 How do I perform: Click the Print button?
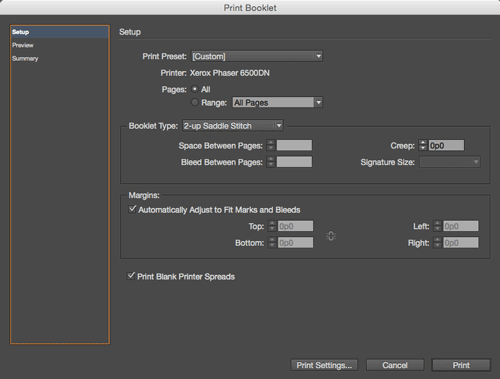point(461,365)
